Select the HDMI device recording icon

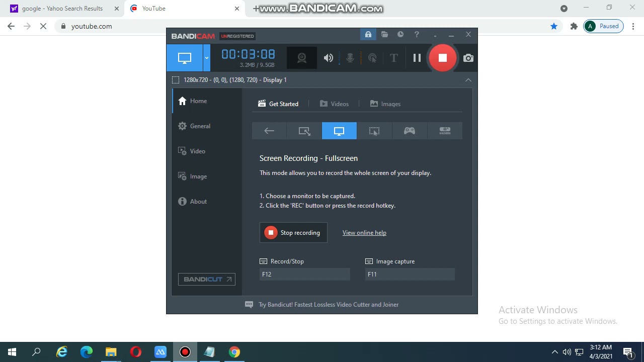click(x=445, y=131)
